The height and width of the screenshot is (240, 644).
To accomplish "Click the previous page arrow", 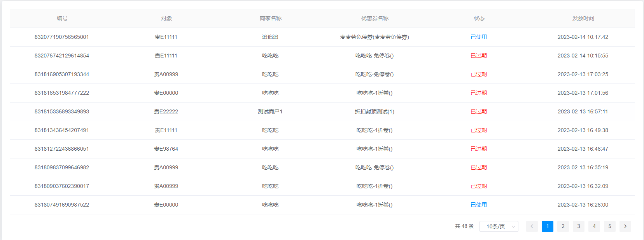I will [532, 226].
